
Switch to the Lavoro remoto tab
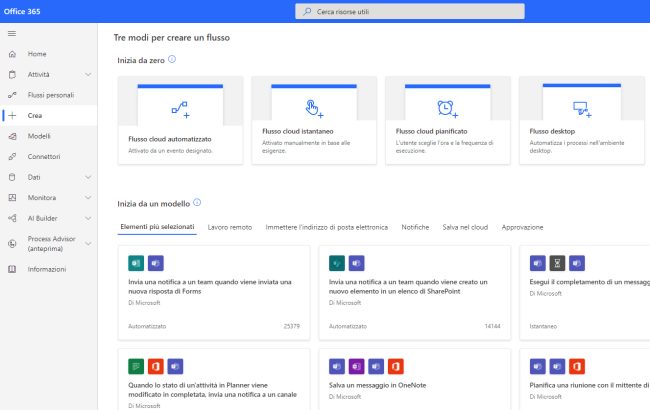click(230, 227)
